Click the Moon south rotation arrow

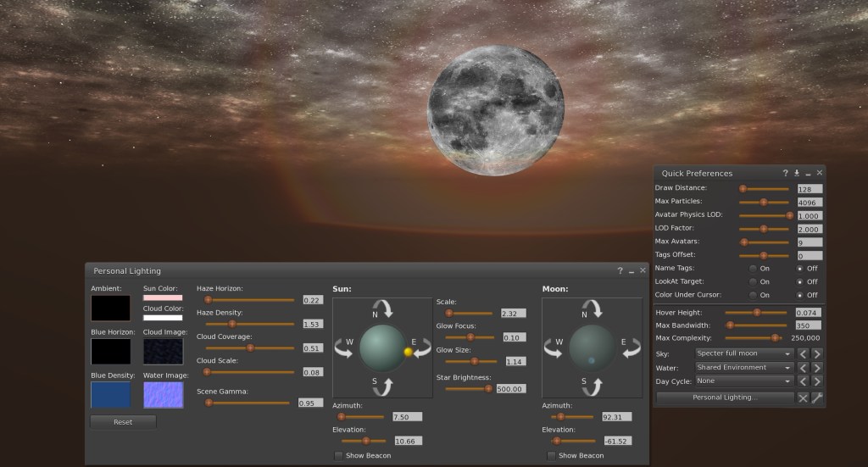(x=592, y=386)
